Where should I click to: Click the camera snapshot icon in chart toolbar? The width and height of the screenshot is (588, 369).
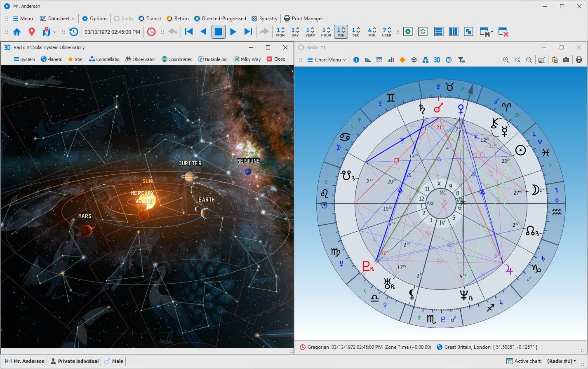click(566, 60)
